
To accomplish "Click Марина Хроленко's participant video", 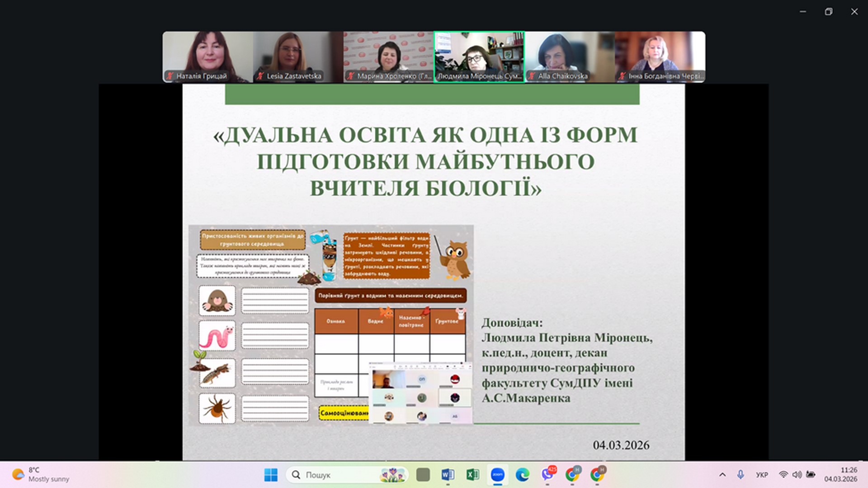I will point(388,54).
